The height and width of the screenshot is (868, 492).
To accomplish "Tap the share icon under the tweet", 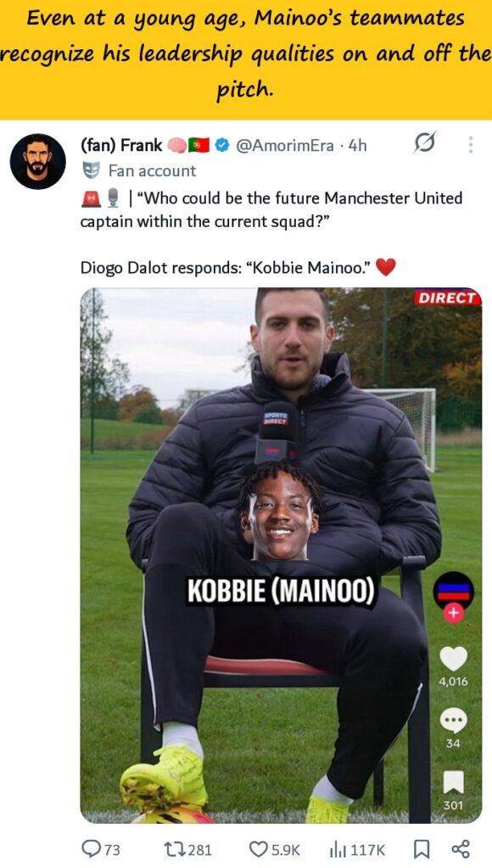I will click(461, 849).
